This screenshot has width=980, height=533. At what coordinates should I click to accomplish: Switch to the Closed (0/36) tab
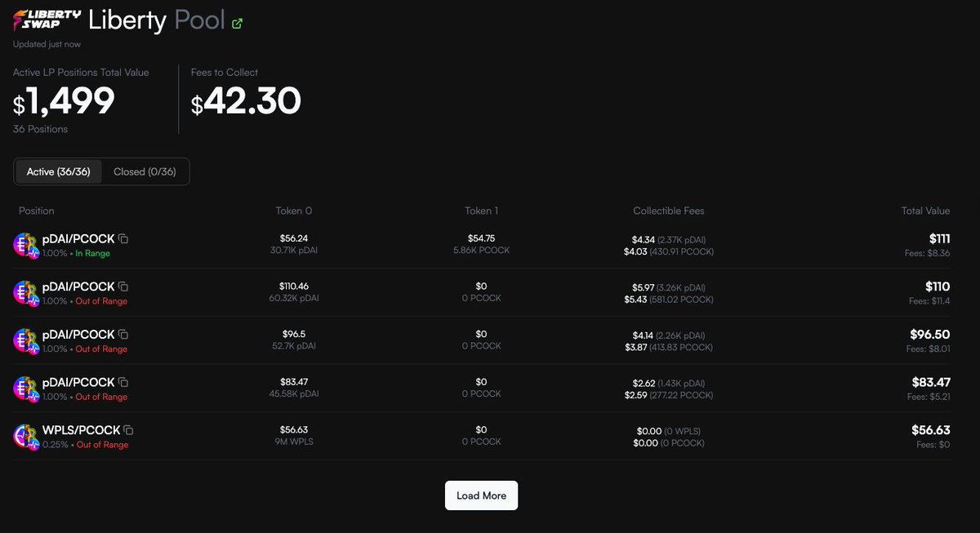pyautogui.click(x=145, y=171)
